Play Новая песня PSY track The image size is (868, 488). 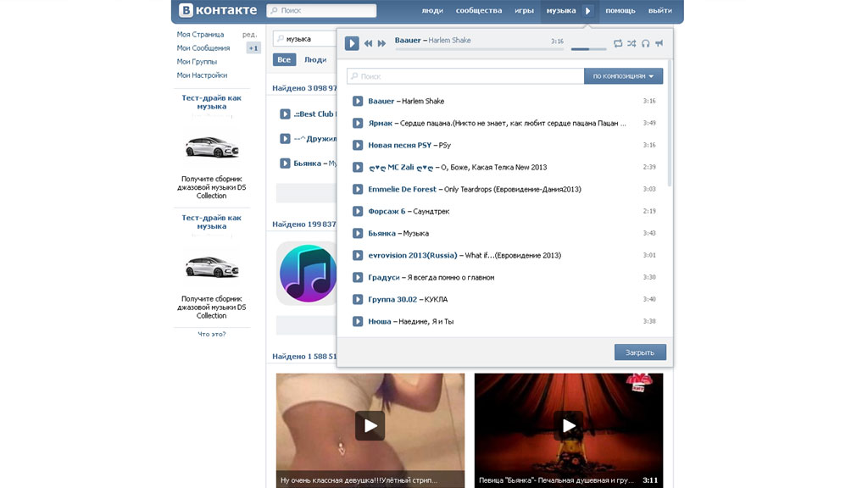(x=358, y=145)
